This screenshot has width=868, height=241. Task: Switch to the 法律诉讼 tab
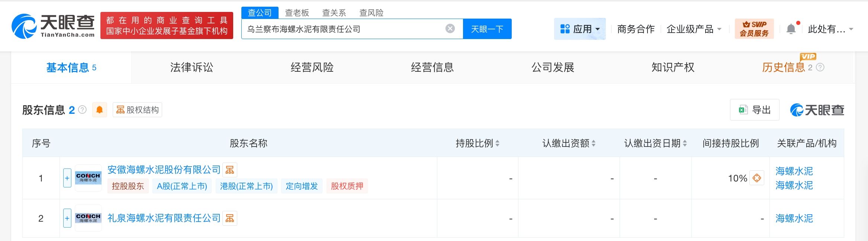(192, 67)
